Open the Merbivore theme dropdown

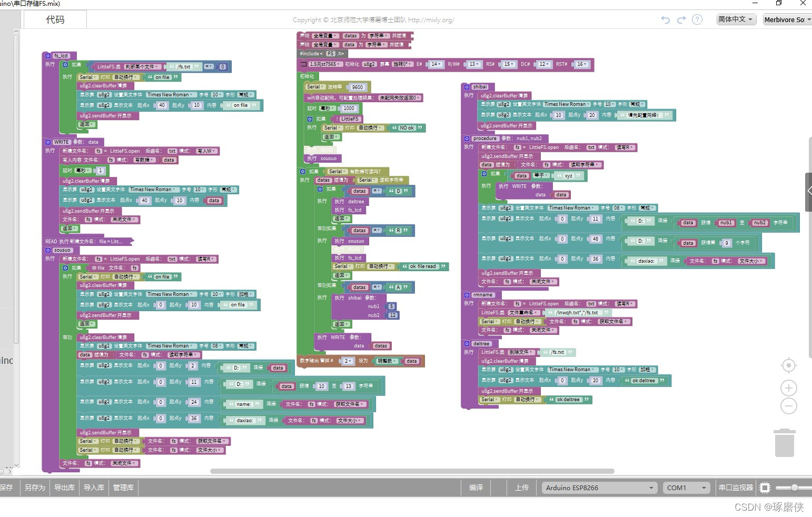coord(787,19)
